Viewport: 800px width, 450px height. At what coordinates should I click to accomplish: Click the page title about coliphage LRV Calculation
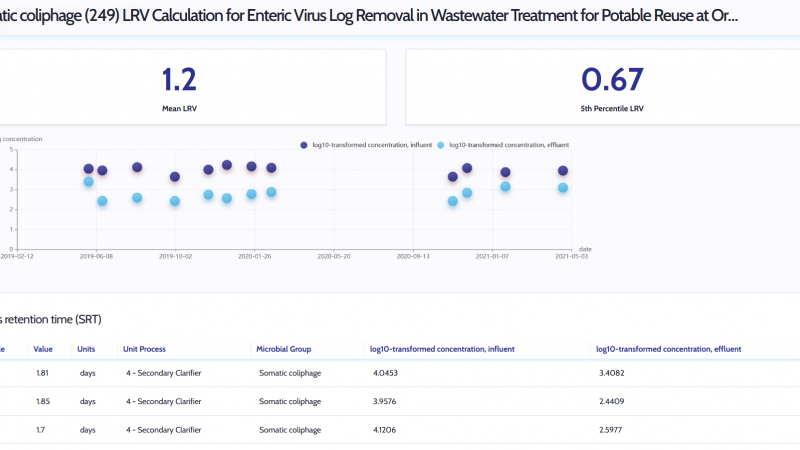(369, 16)
